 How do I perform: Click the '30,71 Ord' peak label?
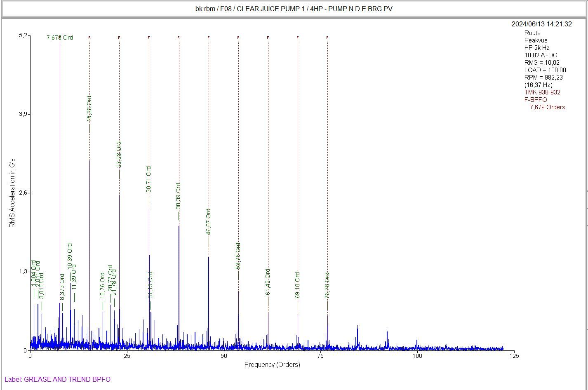pyautogui.click(x=148, y=179)
